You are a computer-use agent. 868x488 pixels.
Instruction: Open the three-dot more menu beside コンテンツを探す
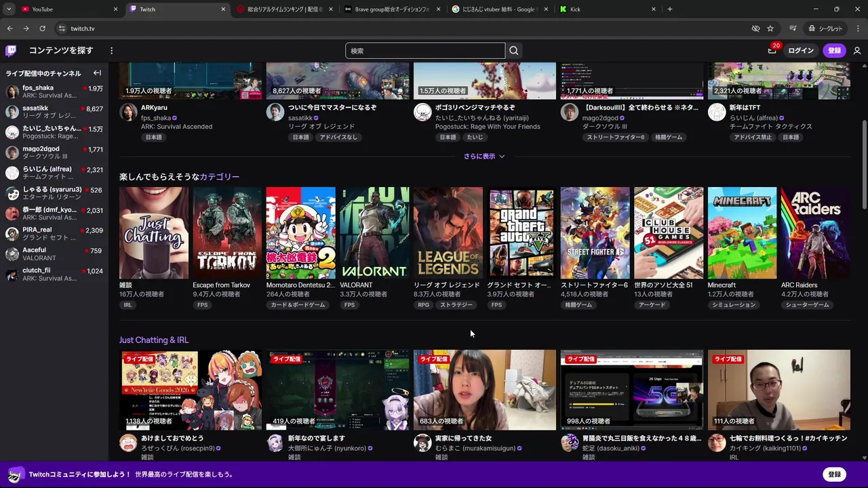coord(112,51)
